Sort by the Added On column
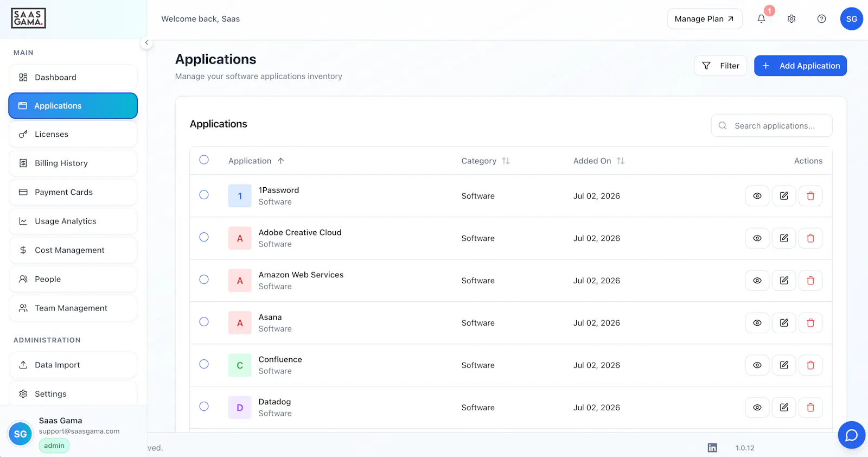The image size is (868, 457). (x=599, y=161)
